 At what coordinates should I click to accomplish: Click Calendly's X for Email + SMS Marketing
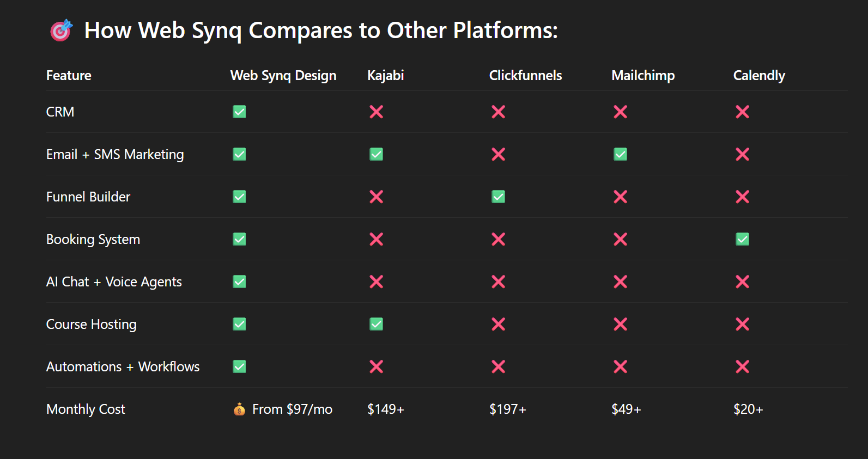743,154
